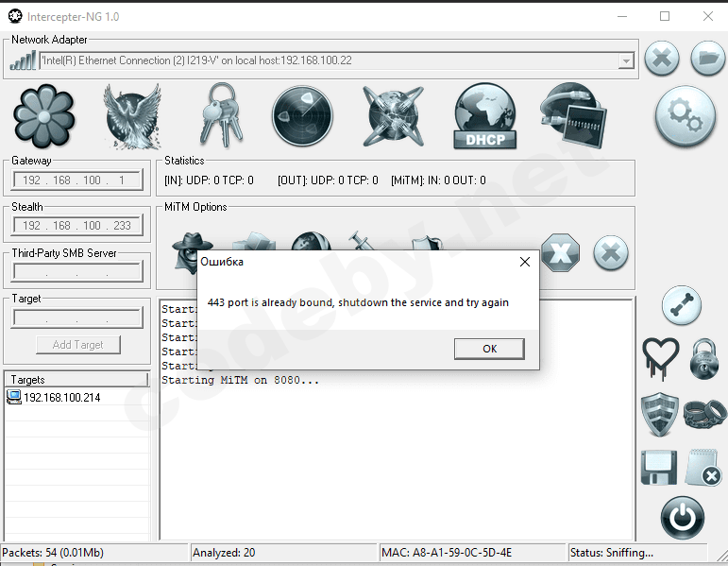Click the OUT UDP TCP statistics text
This screenshot has width=728, height=566.
point(328,180)
